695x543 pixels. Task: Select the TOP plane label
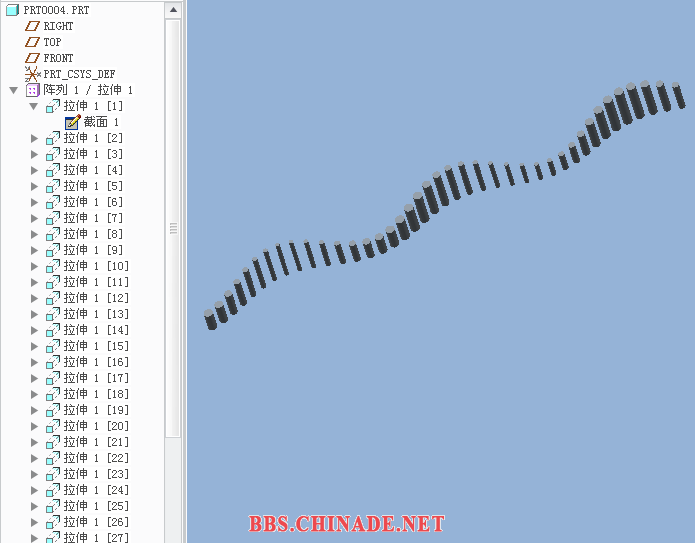tap(52, 42)
